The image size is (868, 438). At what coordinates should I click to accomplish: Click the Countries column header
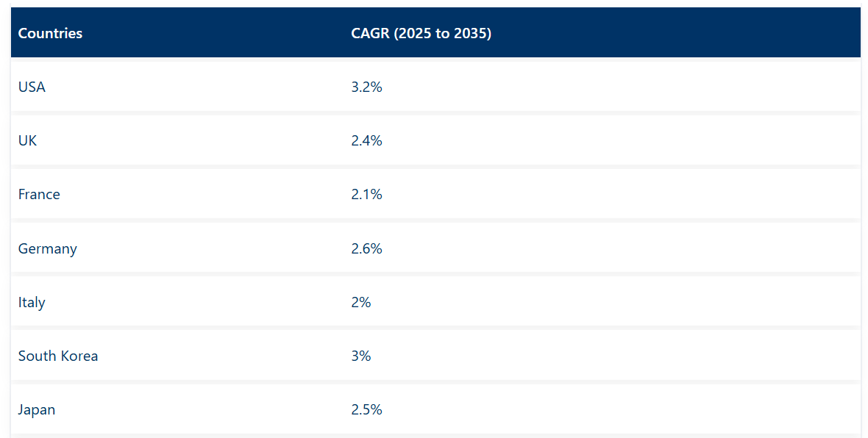coord(50,33)
